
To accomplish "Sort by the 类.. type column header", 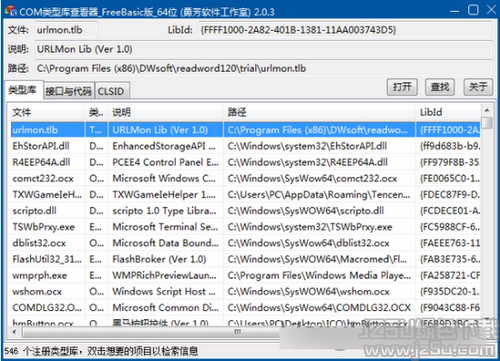I will [96, 112].
